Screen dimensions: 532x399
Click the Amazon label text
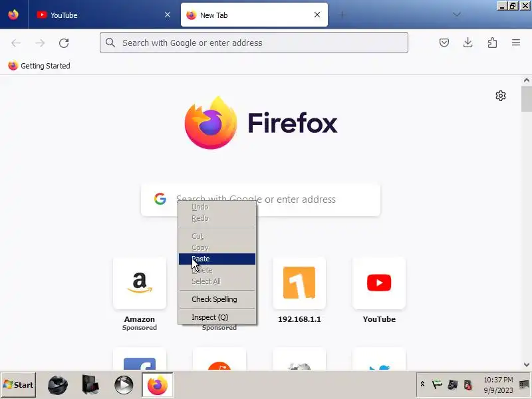[140, 319]
